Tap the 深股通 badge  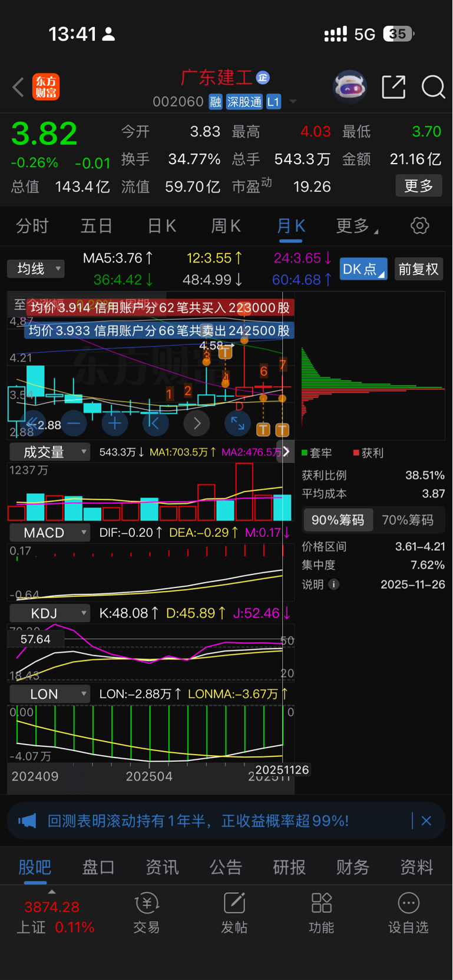click(x=244, y=102)
